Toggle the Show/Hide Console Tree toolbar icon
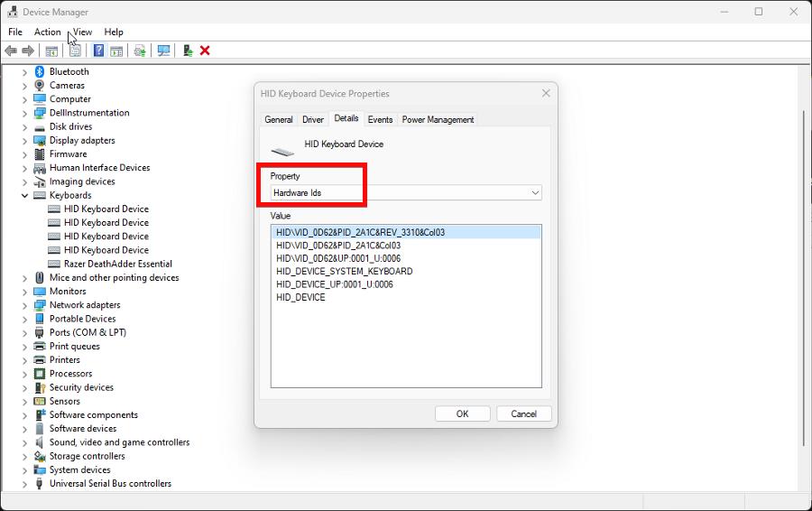Viewport: 812px width, 511px height. pyautogui.click(x=51, y=51)
